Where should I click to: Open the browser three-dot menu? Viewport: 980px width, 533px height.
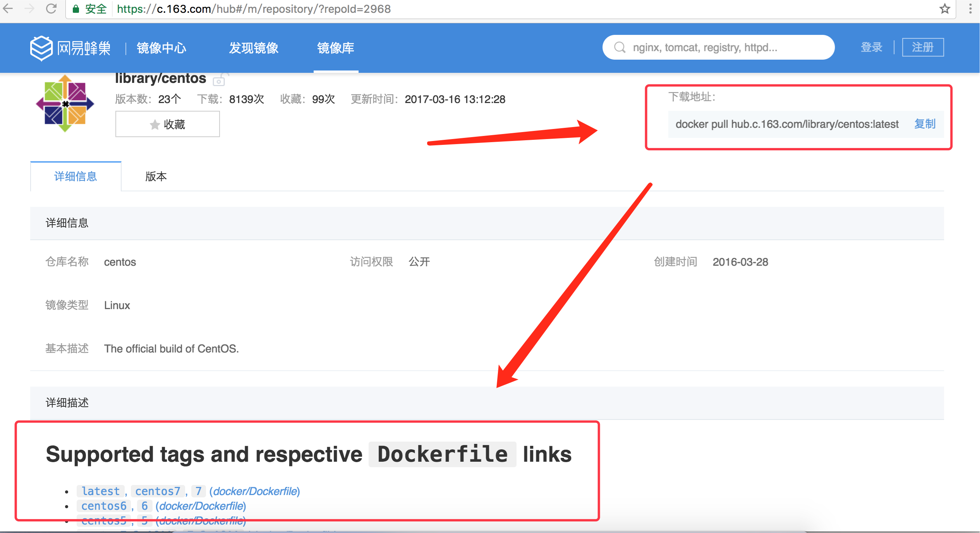coord(970,9)
